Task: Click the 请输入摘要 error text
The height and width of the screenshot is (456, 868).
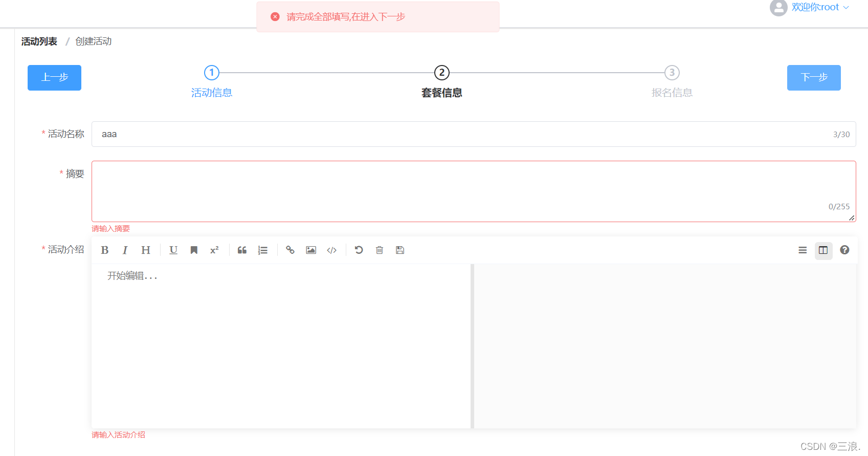Action: tap(111, 229)
